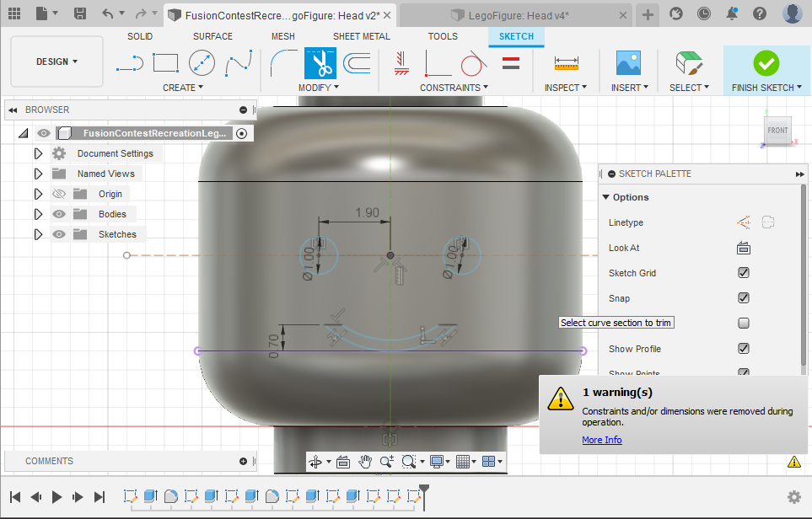Switch to the Solid tab
This screenshot has height=519, width=812.
(140, 36)
